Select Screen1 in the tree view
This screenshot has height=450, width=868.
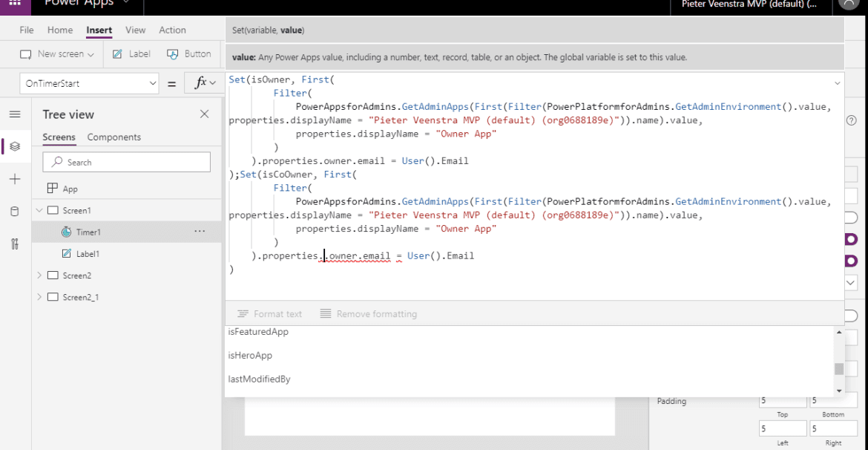[x=77, y=211]
